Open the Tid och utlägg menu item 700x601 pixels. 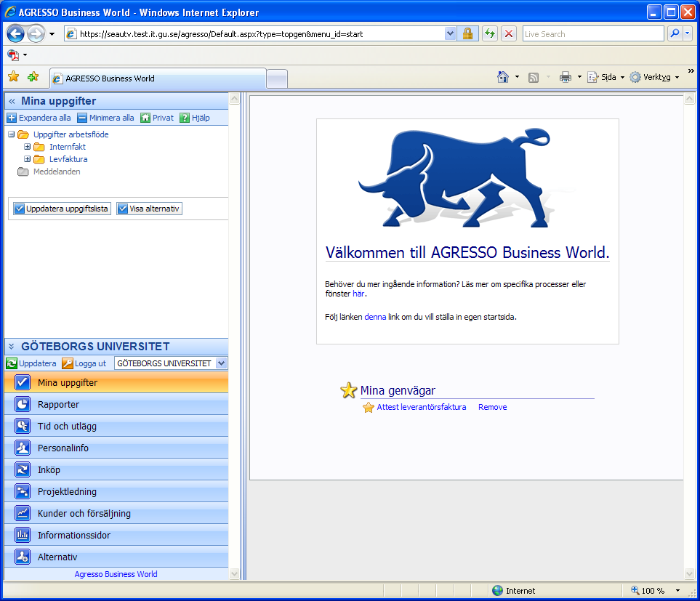[x=116, y=426]
